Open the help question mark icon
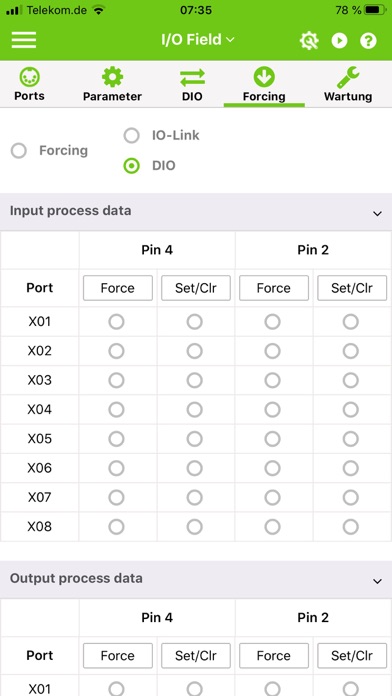Image resolution: width=392 pixels, height=696 pixels. pyautogui.click(x=368, y=41)
